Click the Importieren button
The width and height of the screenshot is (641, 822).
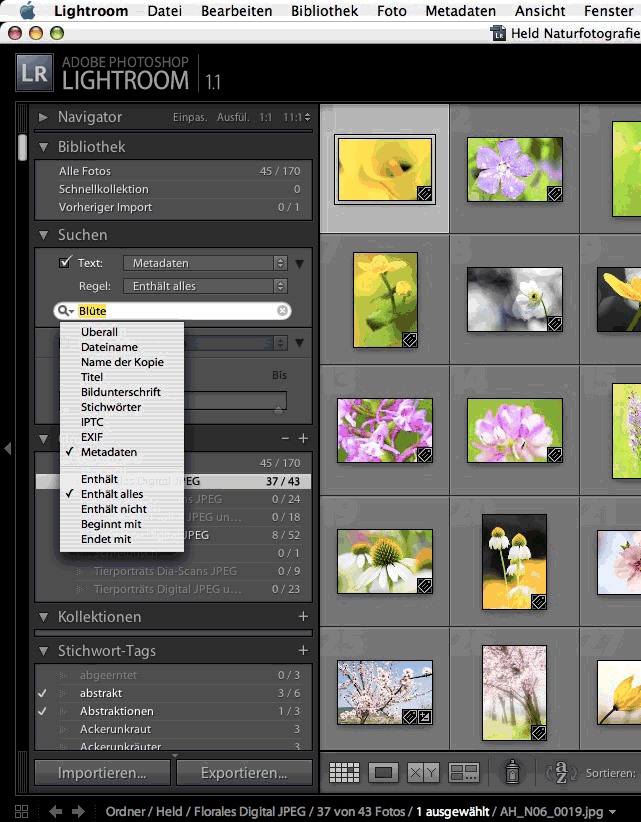pos(102,773)
